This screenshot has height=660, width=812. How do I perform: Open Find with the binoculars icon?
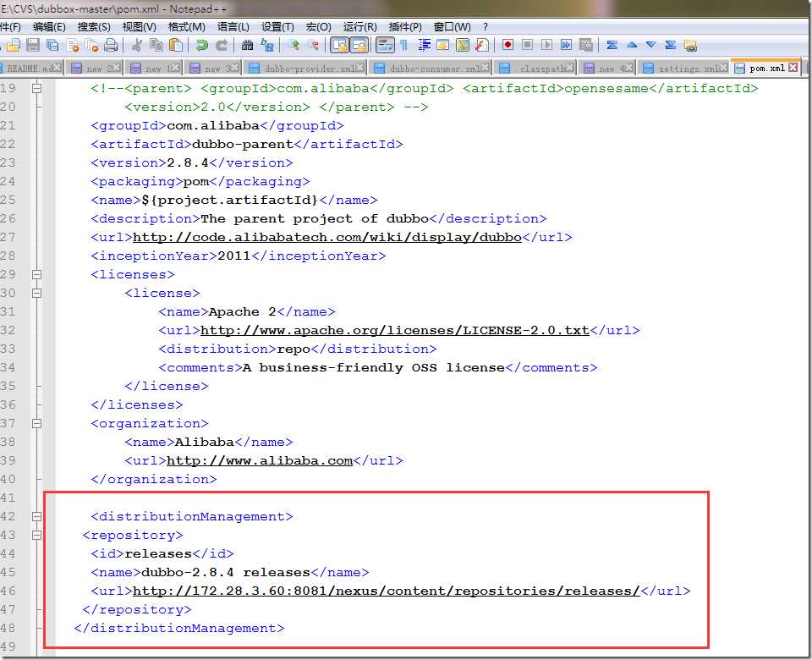click(248, 46)
